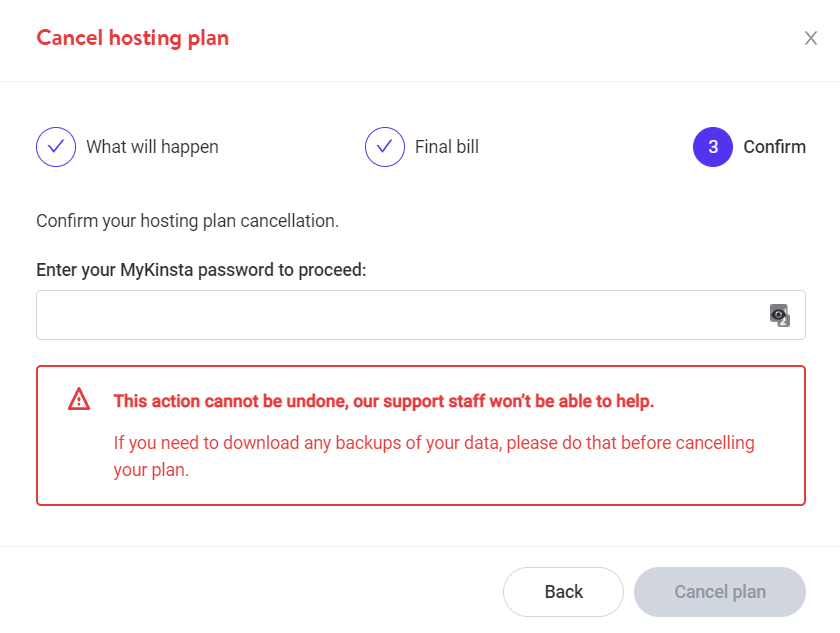Click the red warning triangle icon
Screen dimensions: 840x633
click(x=79, y=400)
